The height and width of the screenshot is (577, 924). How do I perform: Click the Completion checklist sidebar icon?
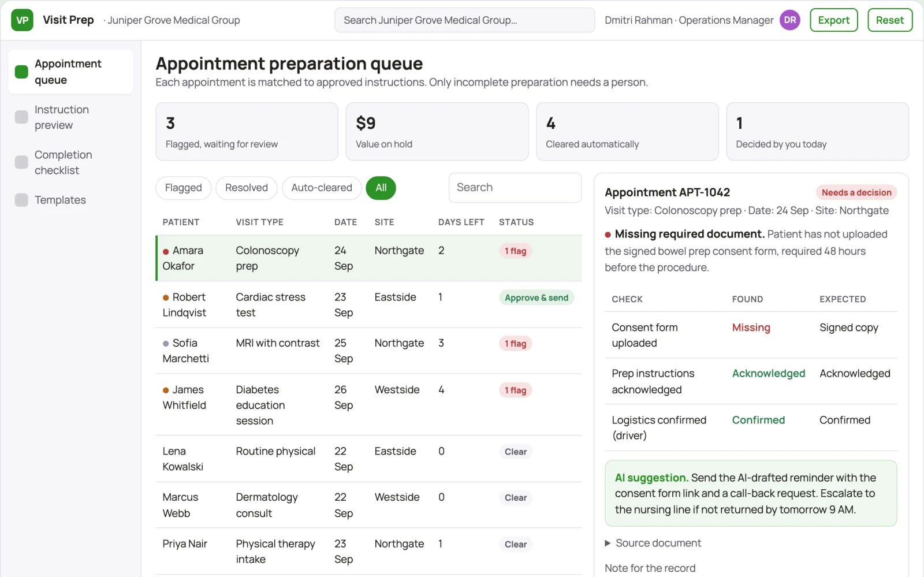point(21,162)
